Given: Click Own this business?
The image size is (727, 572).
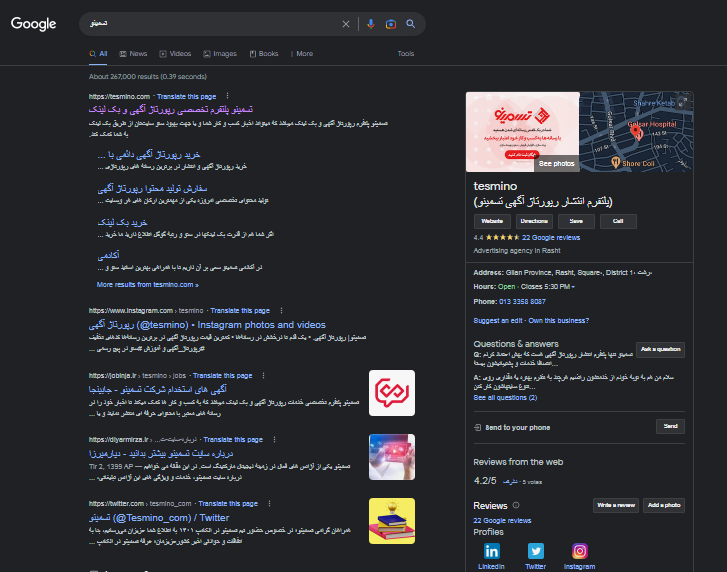Looking at the screenshot, I should pyautogui.click(x=559, y=321).
